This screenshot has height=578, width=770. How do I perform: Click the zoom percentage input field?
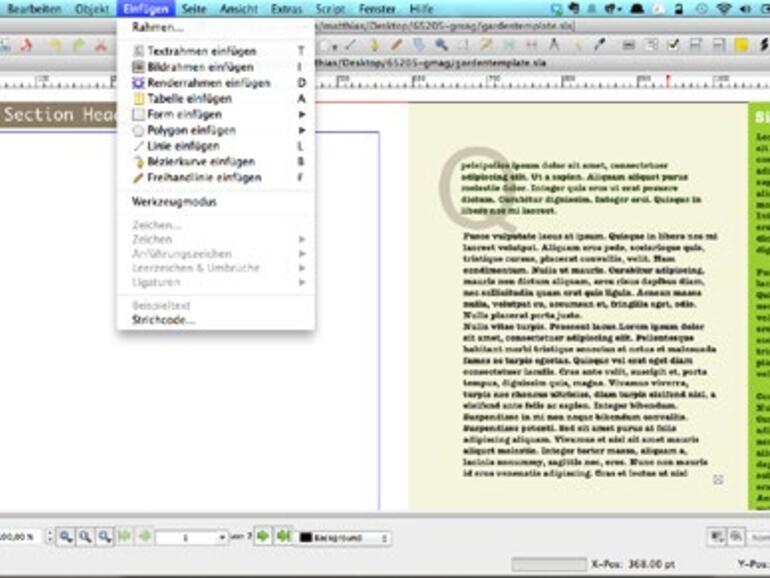coord(22,537)
